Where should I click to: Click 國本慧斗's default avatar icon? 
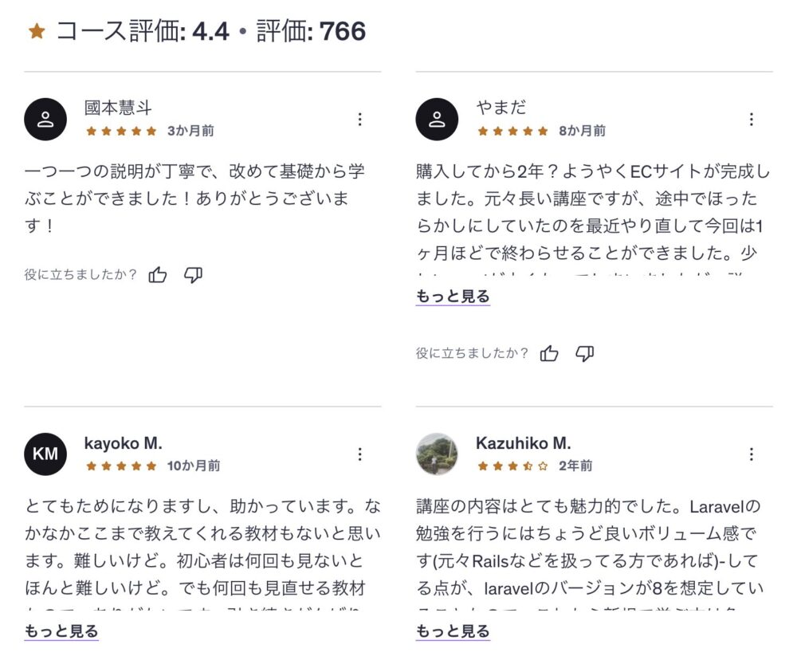coord(45,120)
